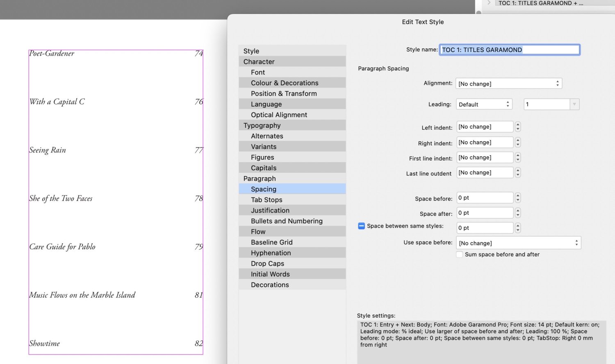Open the Use space before dropdown
The height and width of the screenshot is (364, 615).
point(518,242)
